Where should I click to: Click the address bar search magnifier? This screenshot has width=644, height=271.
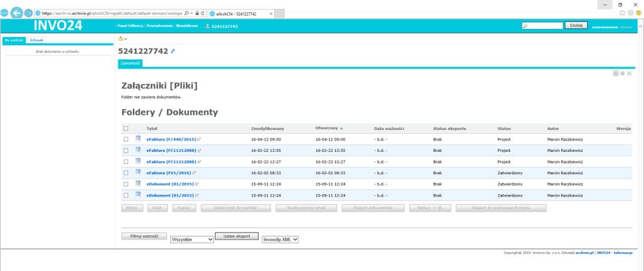click(187, 13)
